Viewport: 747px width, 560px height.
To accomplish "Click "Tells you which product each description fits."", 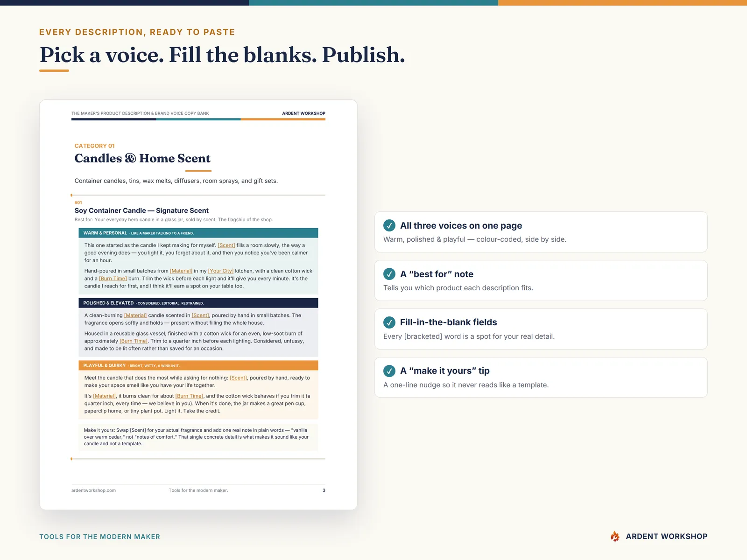I will [458, 288].
